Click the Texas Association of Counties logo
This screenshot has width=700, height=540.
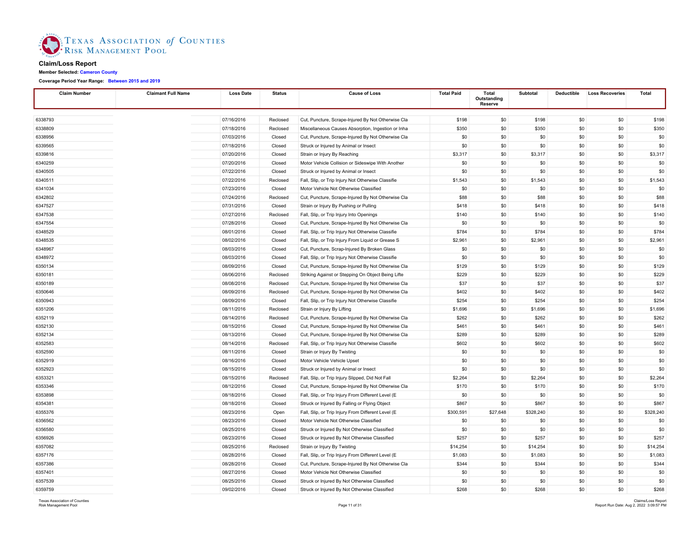click(x=132, y=45)
